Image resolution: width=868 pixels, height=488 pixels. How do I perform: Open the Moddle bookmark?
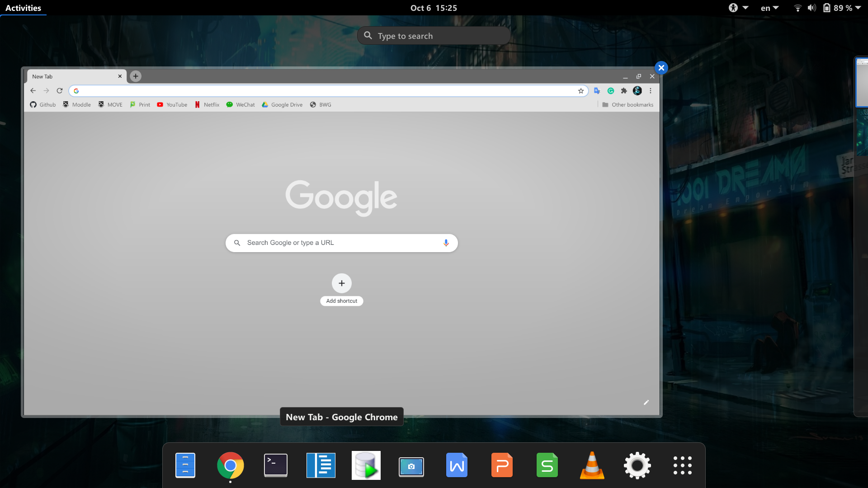(x=77, y=105)
